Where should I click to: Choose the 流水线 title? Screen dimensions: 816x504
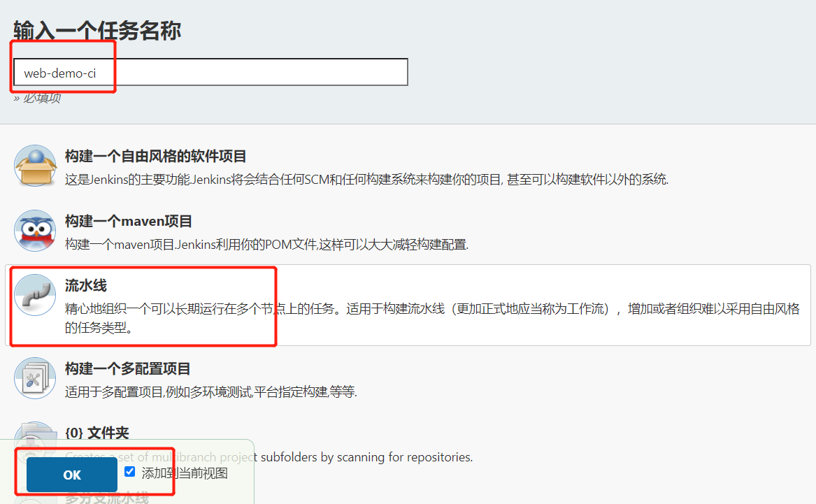tap(86, 285)
